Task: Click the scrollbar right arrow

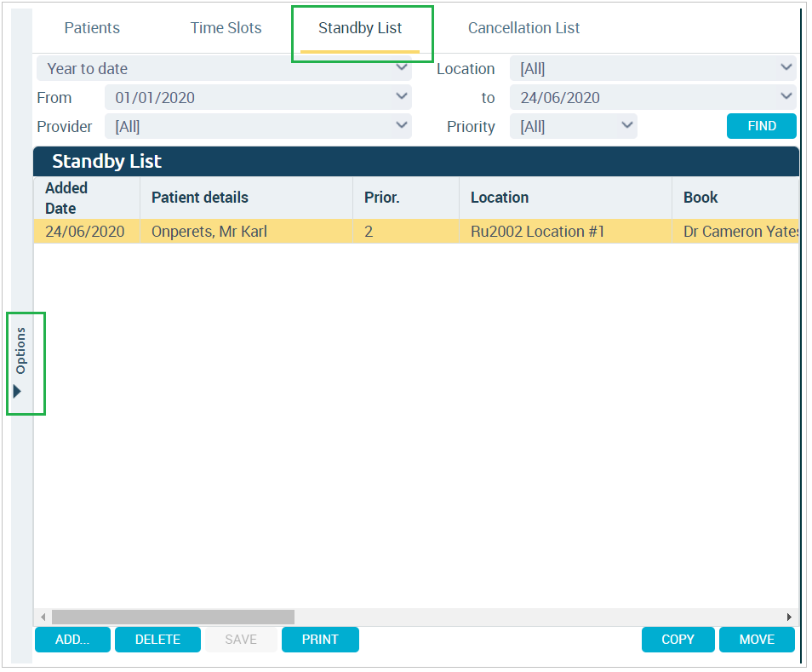Action: click(789, 617)
